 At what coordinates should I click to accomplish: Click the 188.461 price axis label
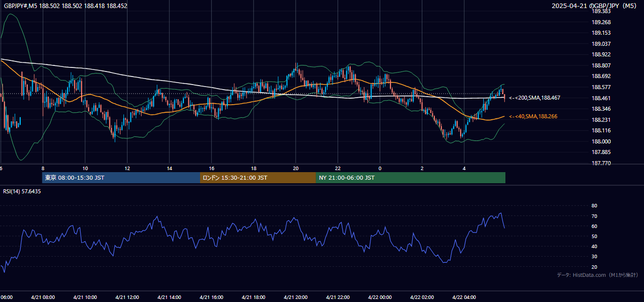(x=601, y=98)
